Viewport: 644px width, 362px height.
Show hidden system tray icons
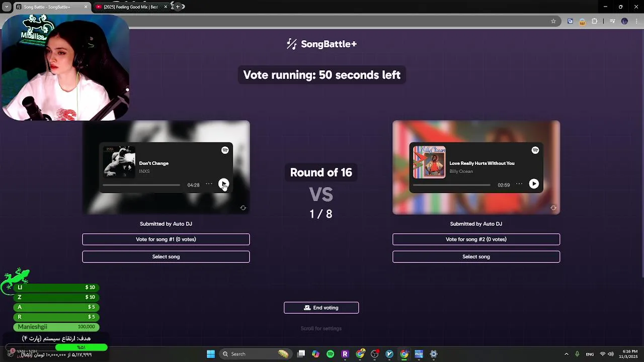pyautogui.click(x=566, y=354)
